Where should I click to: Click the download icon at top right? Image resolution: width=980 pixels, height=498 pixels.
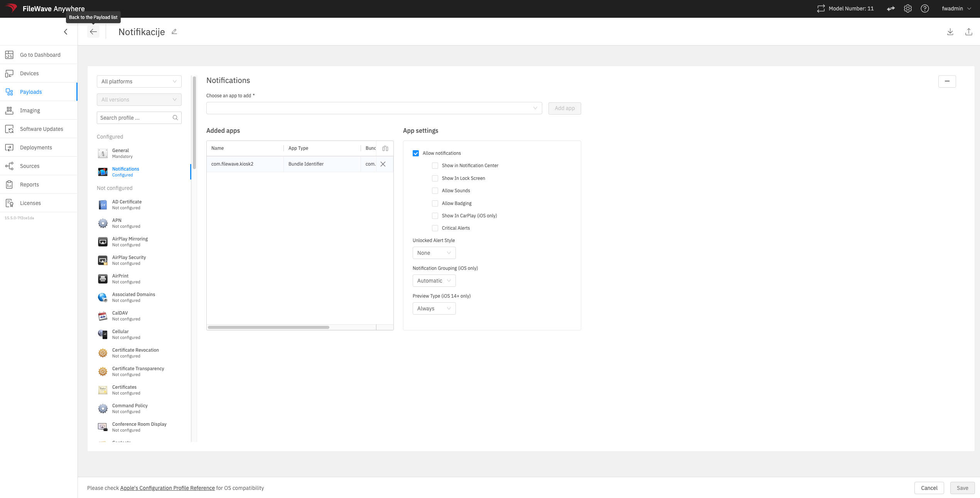click(x=950, y=32)
